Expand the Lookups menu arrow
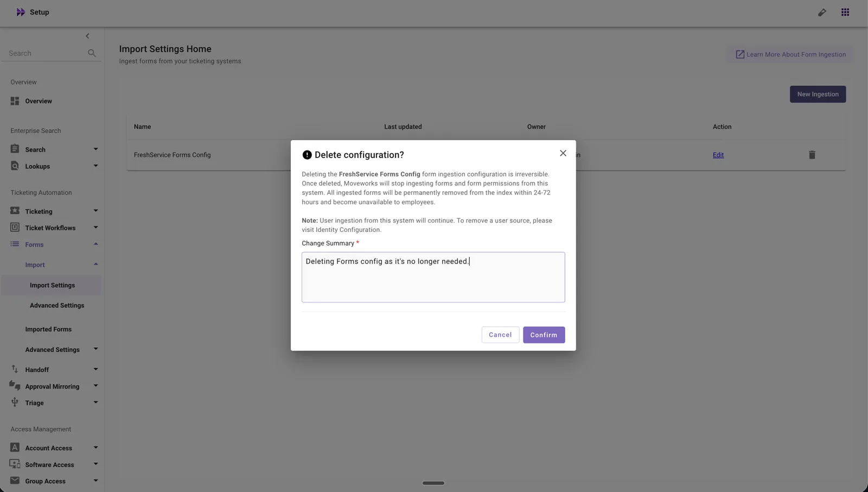The width and height of the screenshot is (868, 492). (x=95, y=166)
